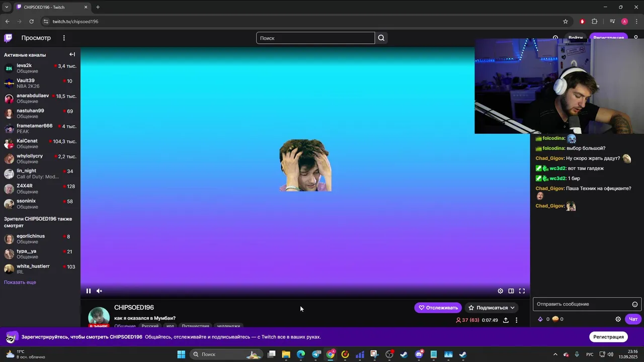Open Discord from the taskbar

pos(419,354)
